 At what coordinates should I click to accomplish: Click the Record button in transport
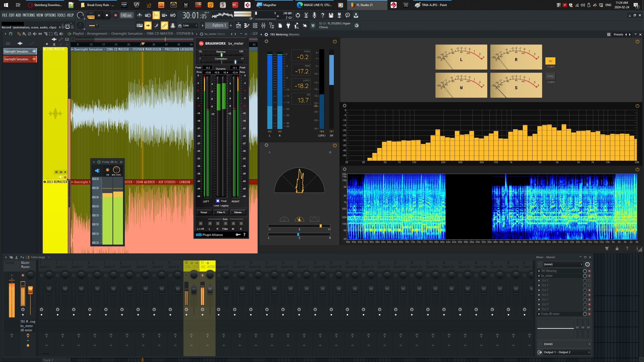[115, 15]
